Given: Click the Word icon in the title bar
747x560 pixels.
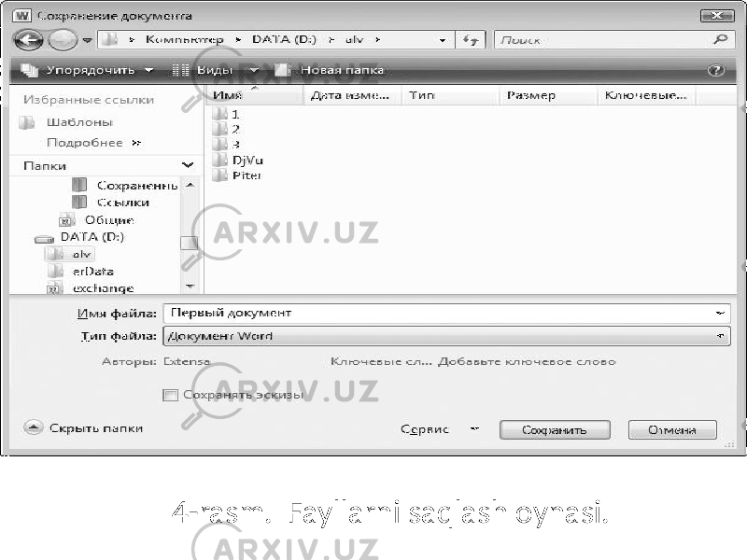Looking at the screenshot, I should [x=21, y=16].
